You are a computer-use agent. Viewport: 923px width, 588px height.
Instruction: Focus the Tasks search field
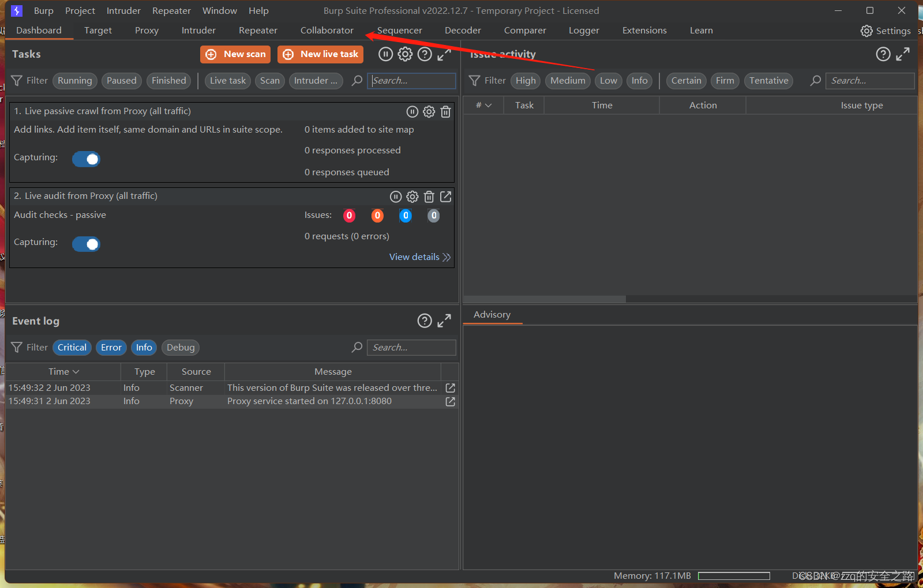coord(411,81)
